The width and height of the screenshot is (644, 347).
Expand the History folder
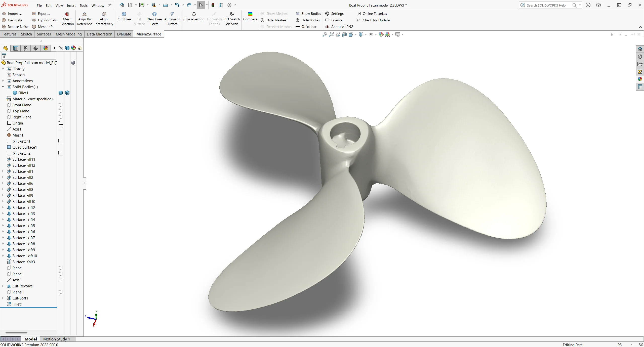(4, 69)
